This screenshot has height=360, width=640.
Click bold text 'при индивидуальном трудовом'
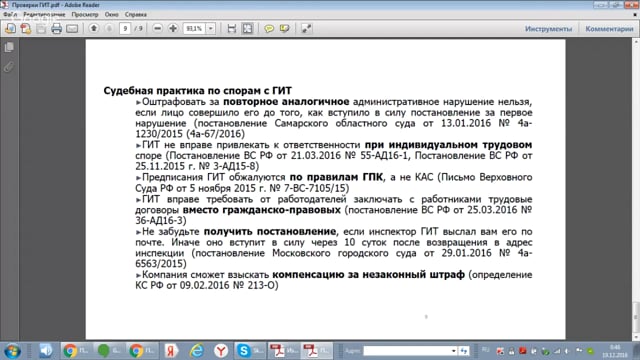(x=448, y=145)
